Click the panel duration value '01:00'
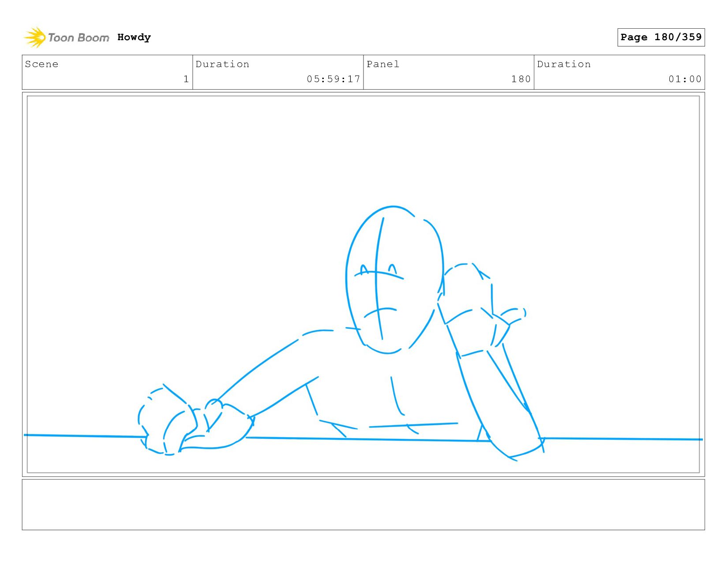The height and width of the screenshot is (563, 728). point(685,79)
